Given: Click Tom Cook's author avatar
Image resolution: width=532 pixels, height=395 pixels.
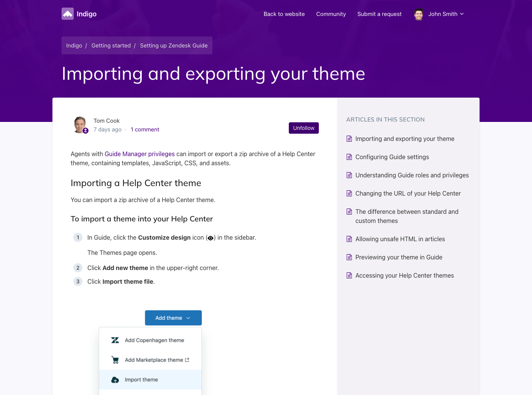Looking at the screenshot, I should coord(80,125).
